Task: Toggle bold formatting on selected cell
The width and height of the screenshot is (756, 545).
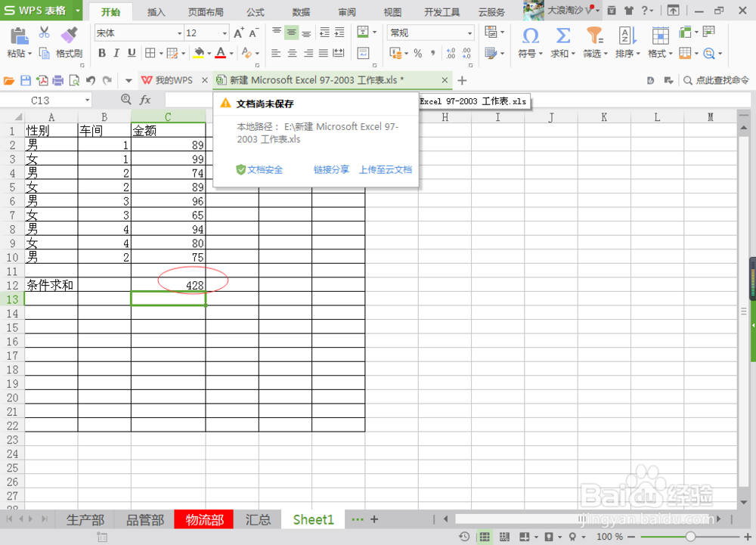Action: [102, 54]
